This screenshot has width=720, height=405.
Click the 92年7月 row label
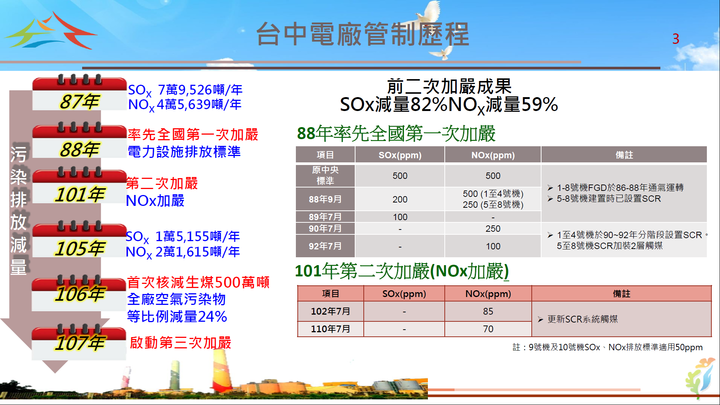[x=325, y=246]
